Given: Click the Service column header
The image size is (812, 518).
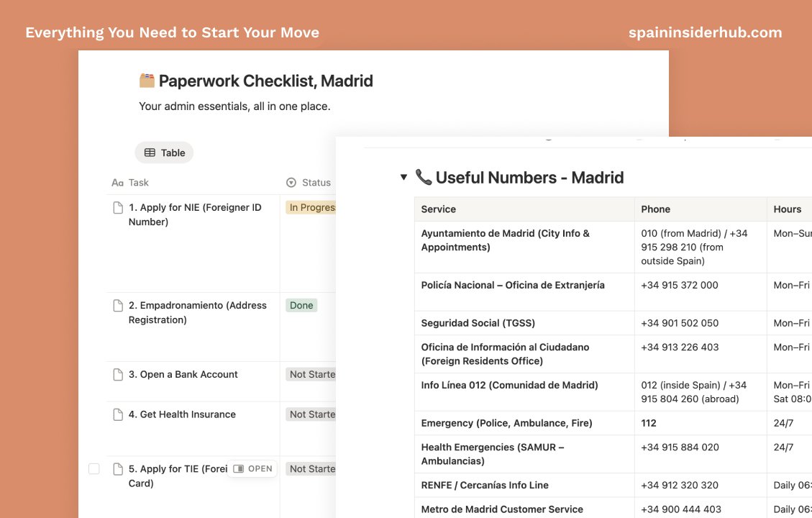Looking at the screenshot, I should tap(524, 209).
